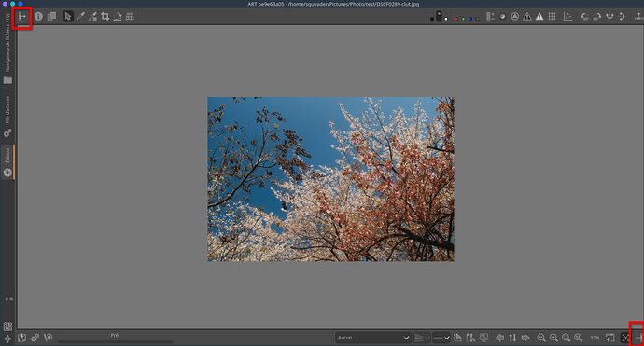Toggle the red channel preview
The image size is (644, 346).
456,19
